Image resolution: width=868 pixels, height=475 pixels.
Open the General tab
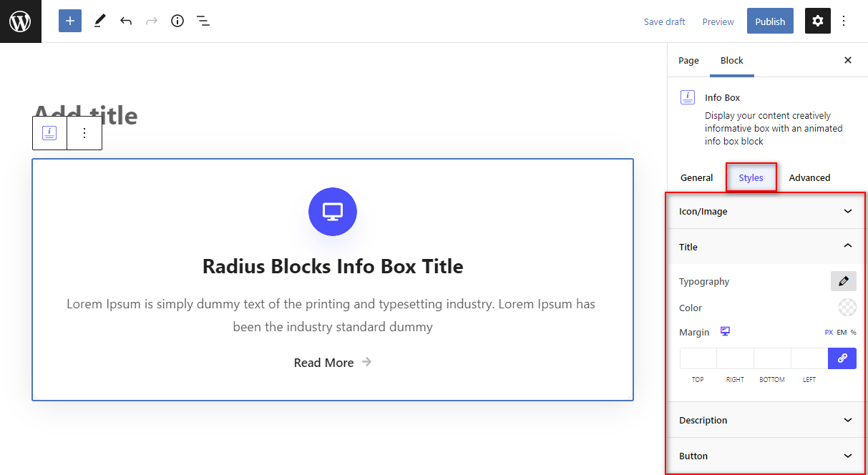[x=696, y=177]
